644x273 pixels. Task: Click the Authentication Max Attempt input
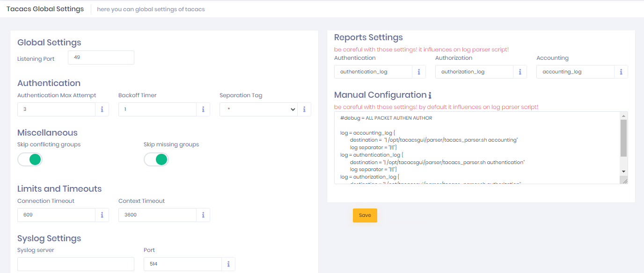57,109
